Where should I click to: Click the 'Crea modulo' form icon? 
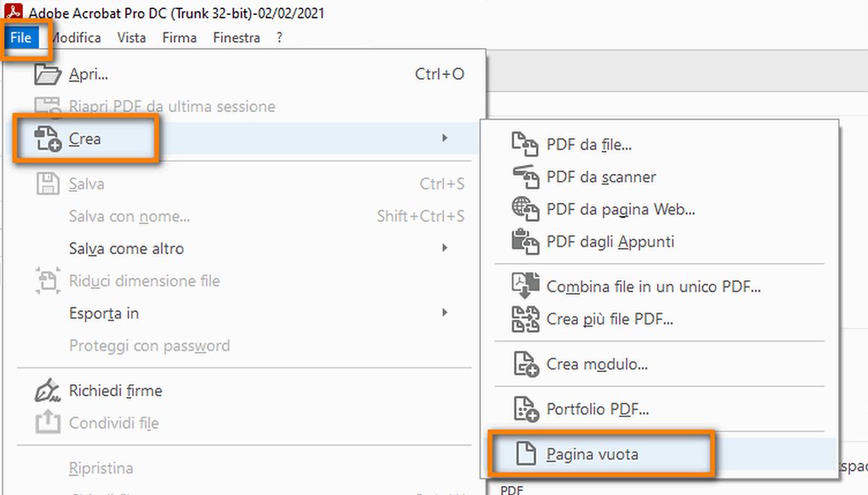pos(526,364)
